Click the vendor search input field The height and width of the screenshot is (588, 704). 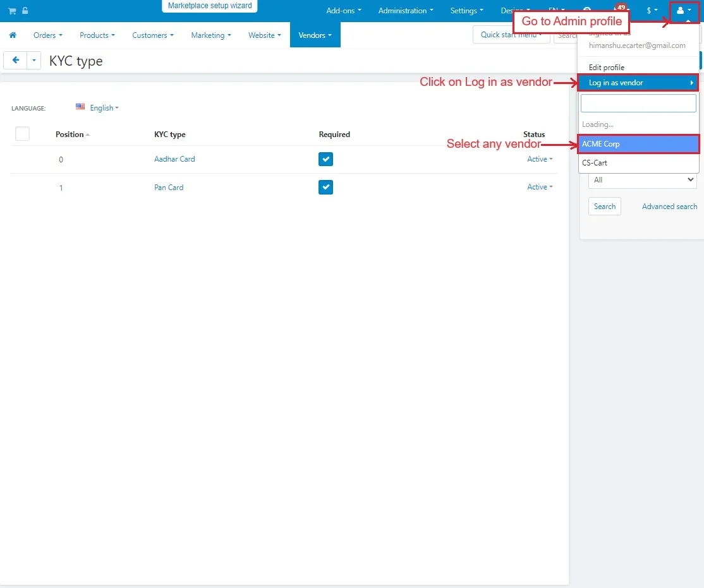click(x=638, y=104)
